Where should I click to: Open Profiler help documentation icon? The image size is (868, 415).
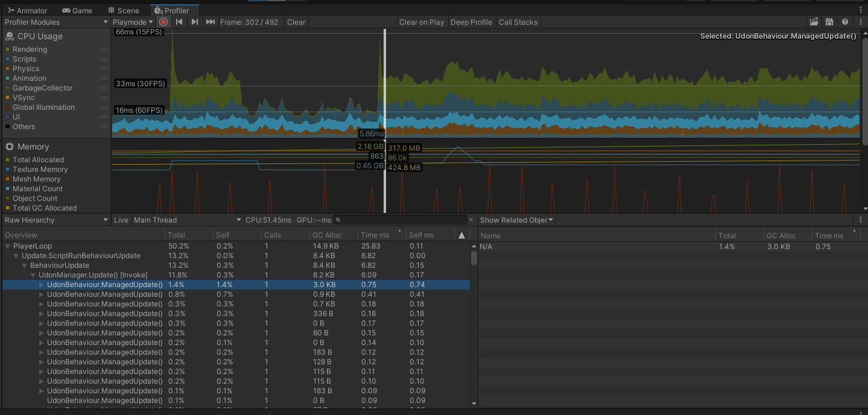click(x=845, y=22)
